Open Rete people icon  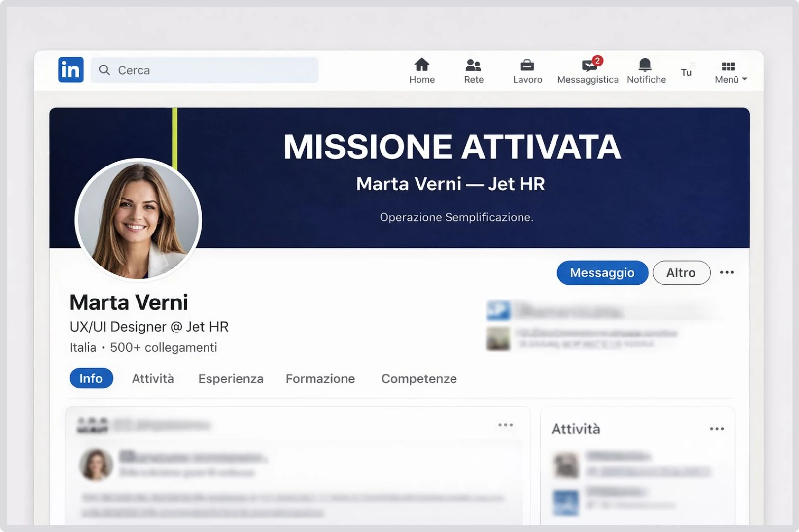coord(473,65)
